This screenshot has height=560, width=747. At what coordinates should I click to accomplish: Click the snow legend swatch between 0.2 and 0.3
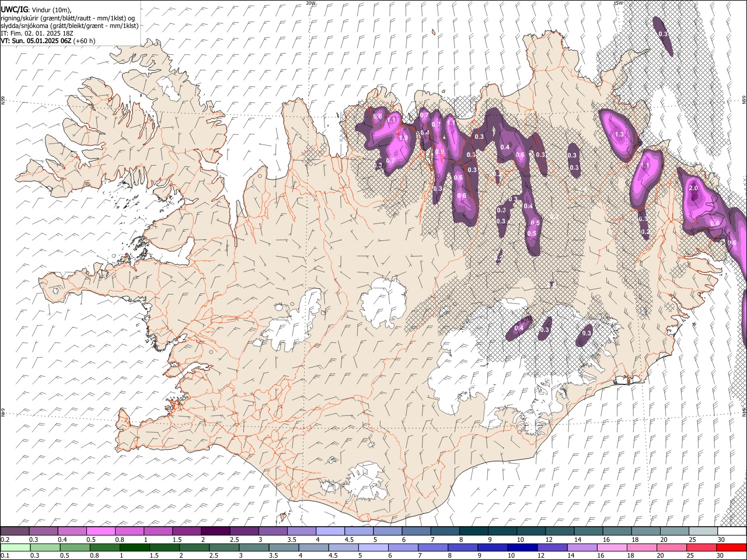[x=15, y=531]
